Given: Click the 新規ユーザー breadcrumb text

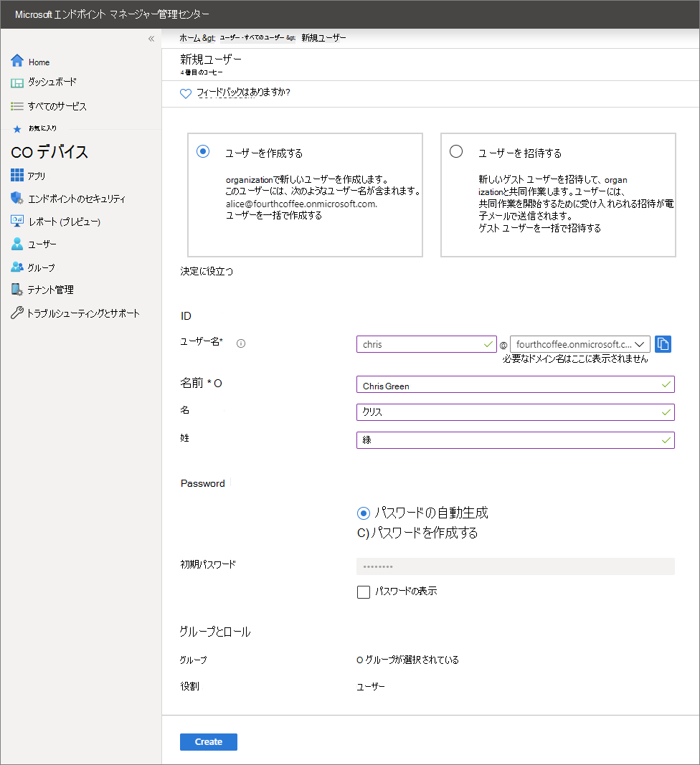Looking at the screenshot, I should tap(323, 37).
